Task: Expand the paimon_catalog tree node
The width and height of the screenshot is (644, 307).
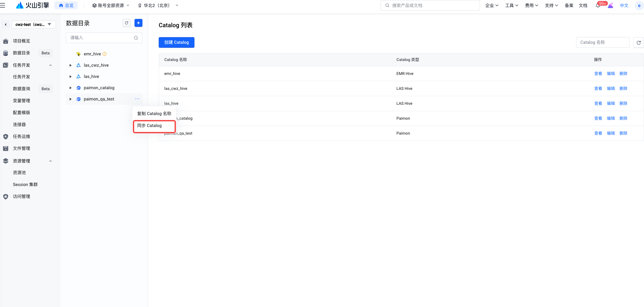Action: point(71,88)
